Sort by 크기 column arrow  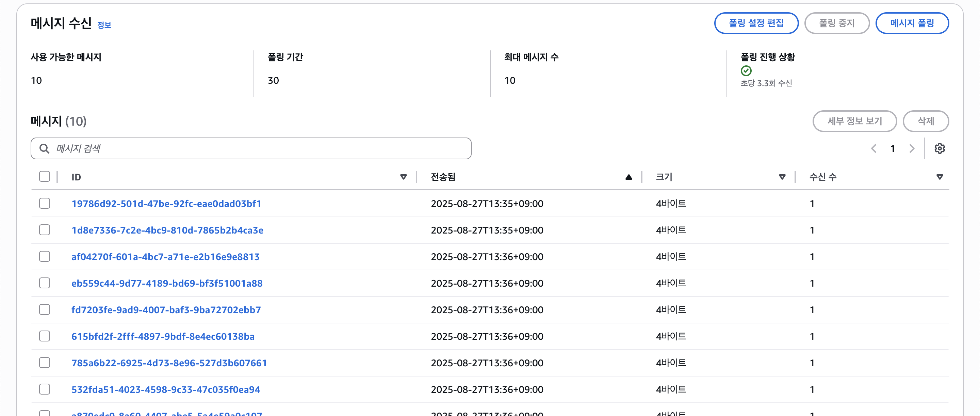click(x=782, y=177)
